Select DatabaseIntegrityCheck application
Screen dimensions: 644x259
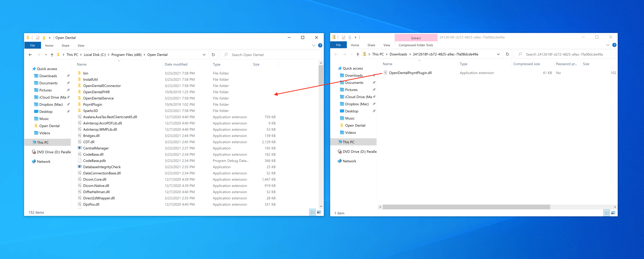point(102,167)
